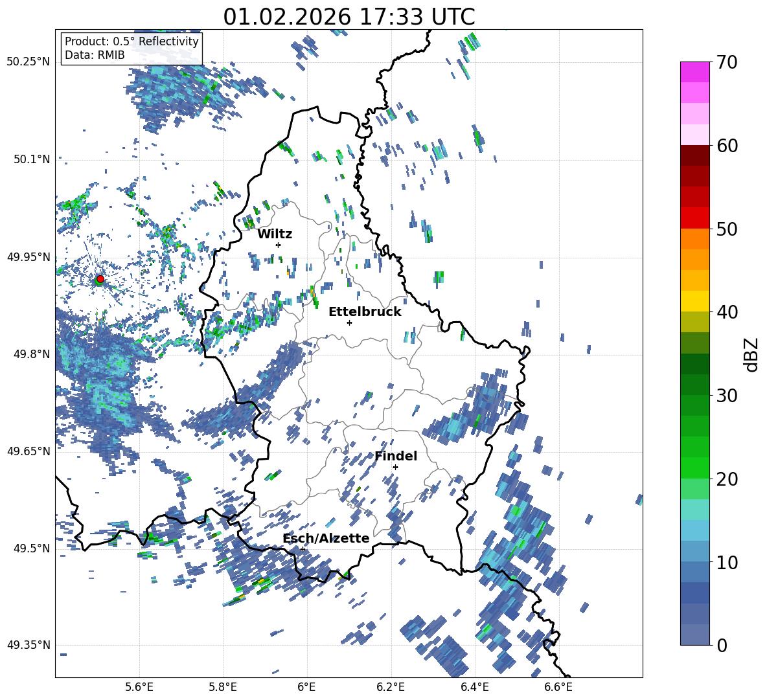This screenshot has width=767, height=700.
Task: Click the 49.5°N latitude label
Action: (32, 548)
